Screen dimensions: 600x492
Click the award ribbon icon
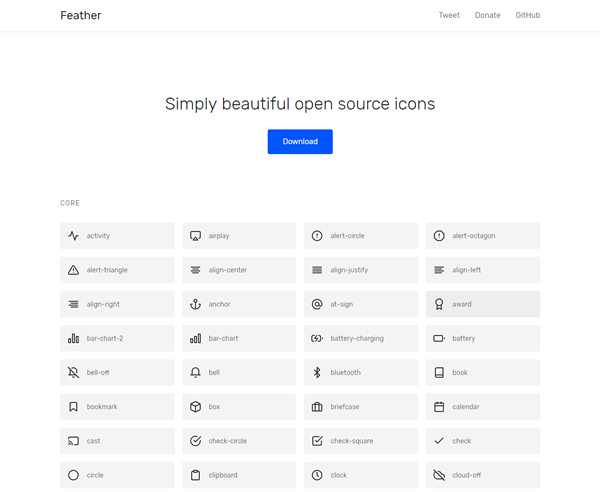(439, 304)
